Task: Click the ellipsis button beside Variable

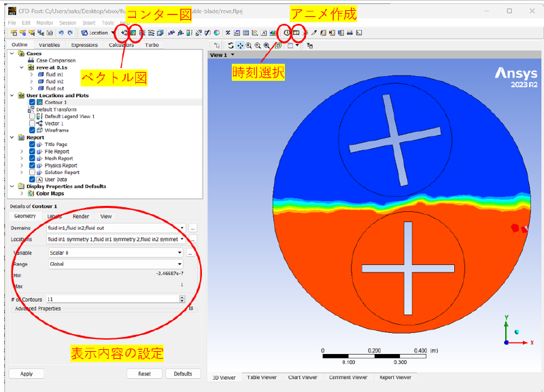Action: pyautogui.click(x=192, y=253)
